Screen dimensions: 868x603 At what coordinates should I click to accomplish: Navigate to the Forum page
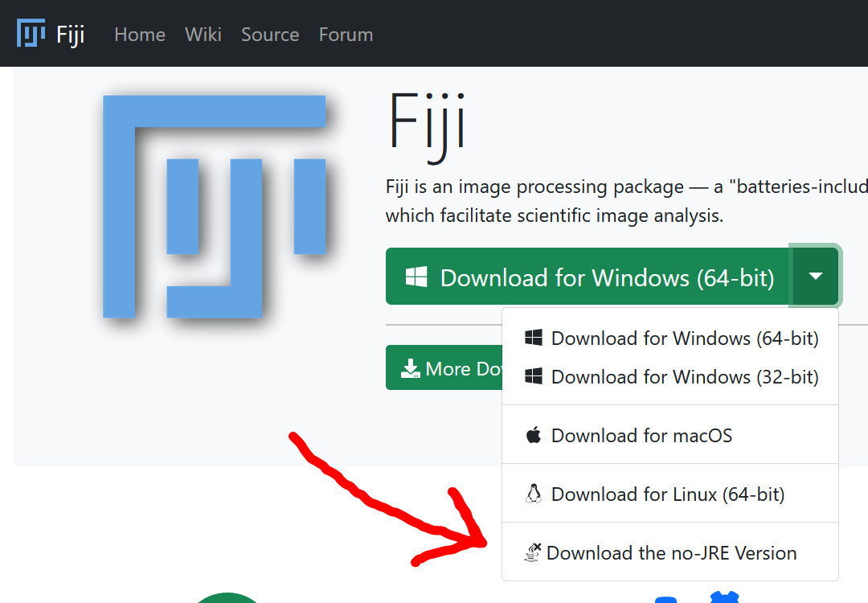[346, 35]
